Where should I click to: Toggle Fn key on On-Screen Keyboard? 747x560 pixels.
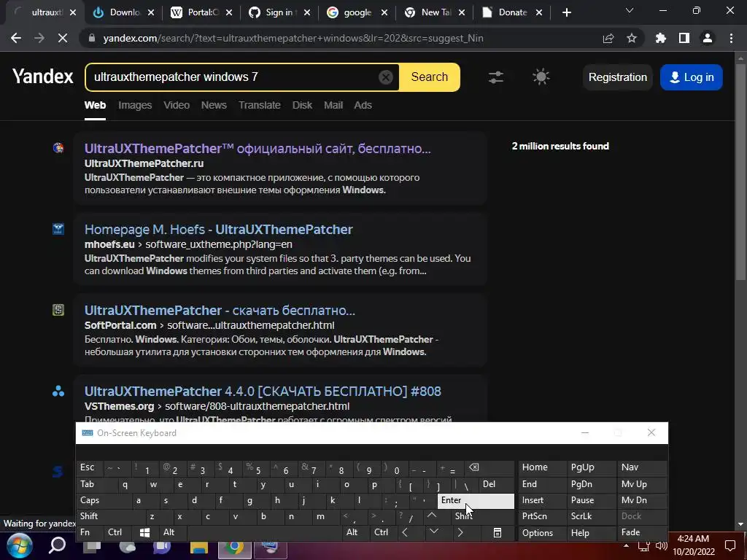coord(88,532)
